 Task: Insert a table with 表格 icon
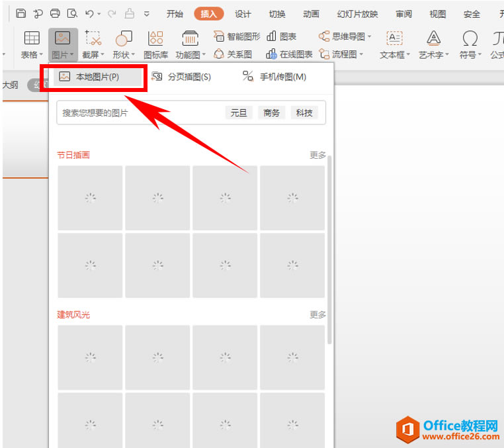pos(32,45)
